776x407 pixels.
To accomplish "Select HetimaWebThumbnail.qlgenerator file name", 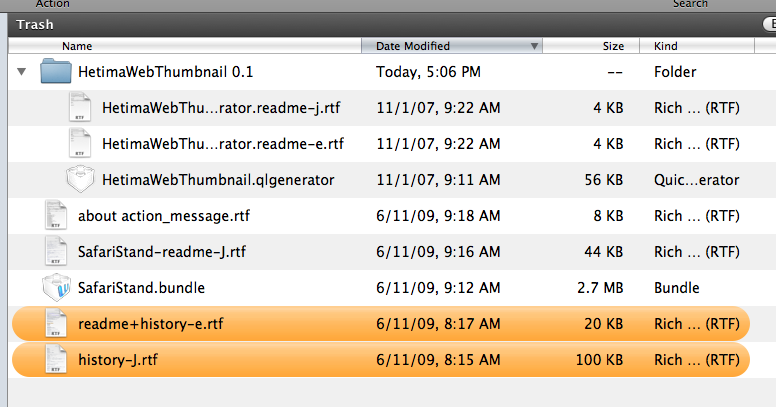I will (x=218, y=180).
